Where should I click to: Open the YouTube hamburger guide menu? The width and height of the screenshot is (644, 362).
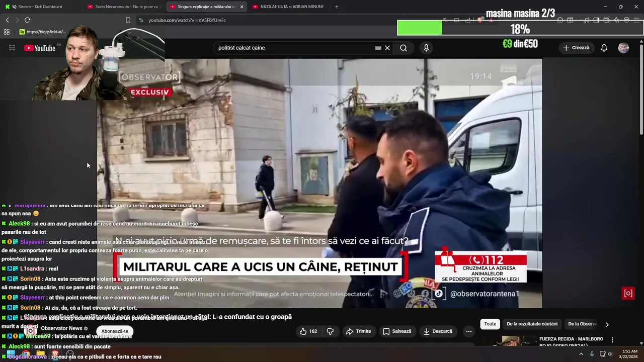pyautogui.click(x=12, y=48)
